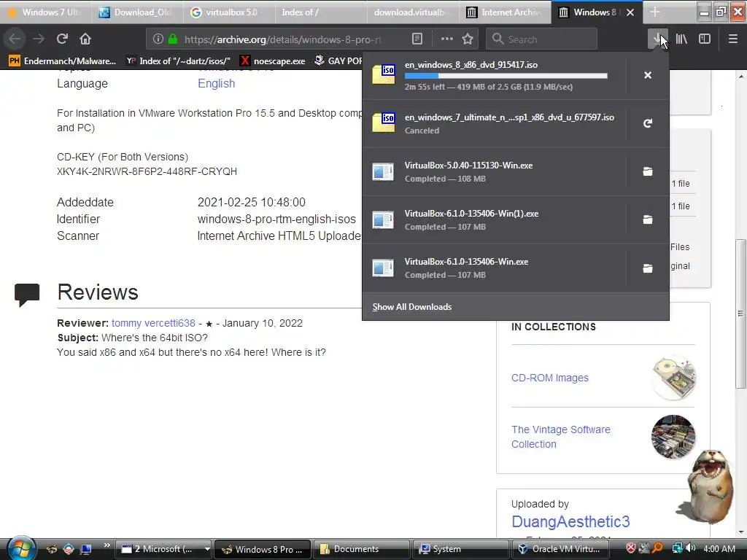This screenshot has width=747, height=560.
Task: Switch to the Index of / tab
Action: click(321, 12)
